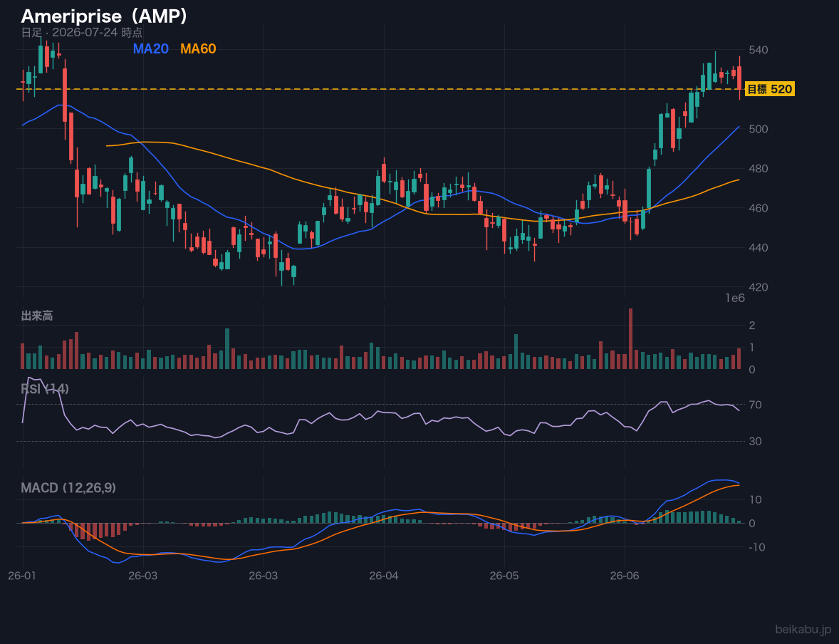The width and height of the screenshot is (839, 644).
Task: Click the 26-06 date axis label
Action: (x=625, y=576)
